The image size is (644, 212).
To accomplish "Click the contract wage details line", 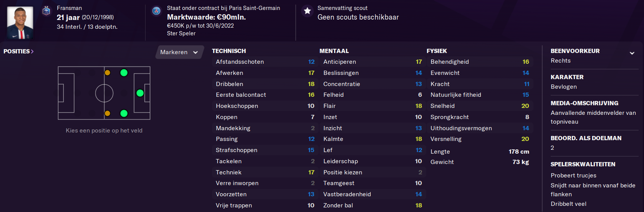I will 200,26.
